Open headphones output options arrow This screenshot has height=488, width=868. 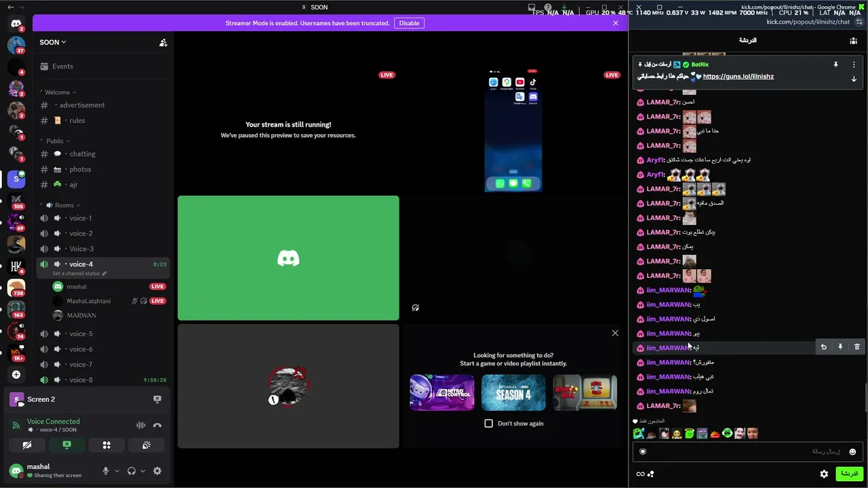click(142, 471)
